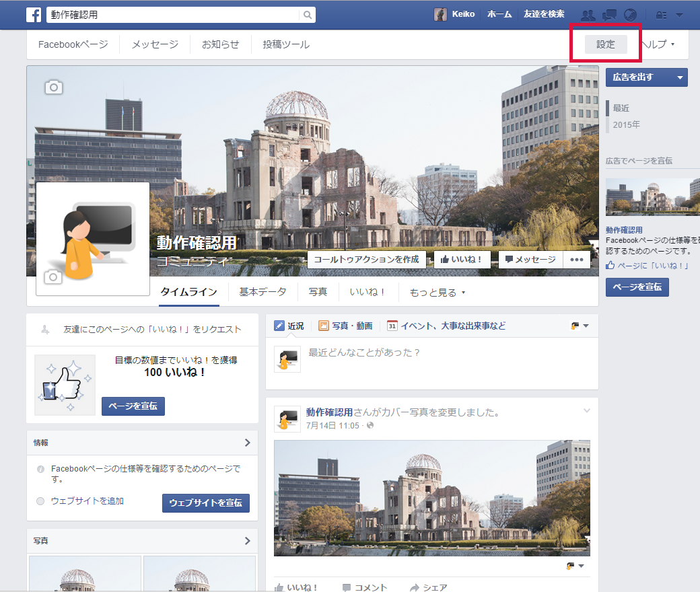Open comment-as identity selector below post image
Screen dimensions: 700x592
click(x=575, y=566)
